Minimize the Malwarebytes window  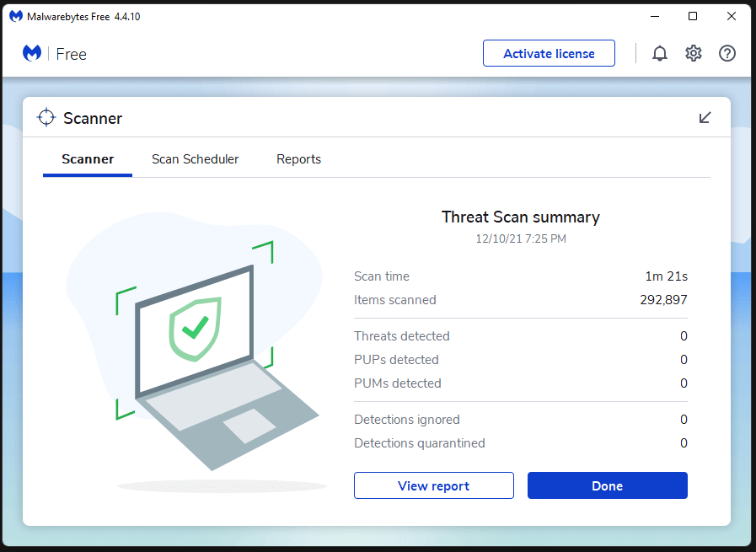click(x=655, y=16)
